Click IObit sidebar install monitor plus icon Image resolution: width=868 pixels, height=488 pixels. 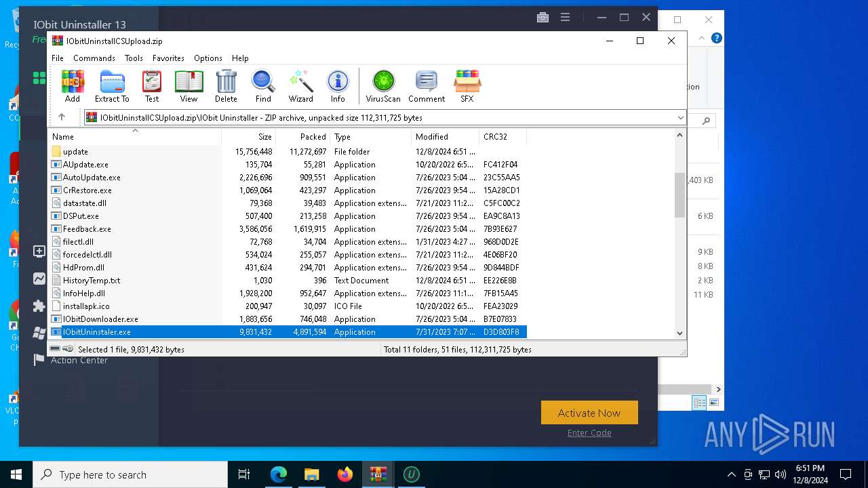point(39,251)
